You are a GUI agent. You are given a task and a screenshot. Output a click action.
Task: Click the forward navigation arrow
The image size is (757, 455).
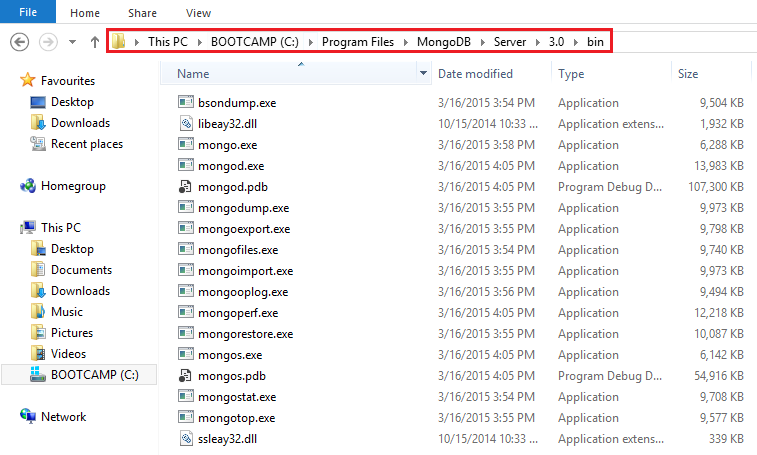point(47,42)
